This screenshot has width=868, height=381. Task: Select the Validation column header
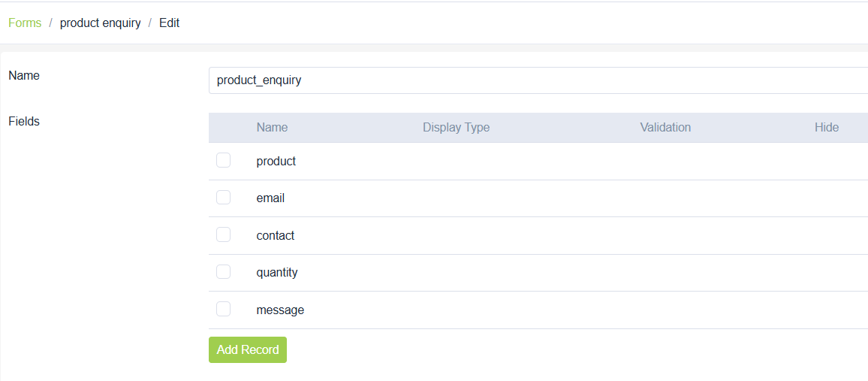665,127
